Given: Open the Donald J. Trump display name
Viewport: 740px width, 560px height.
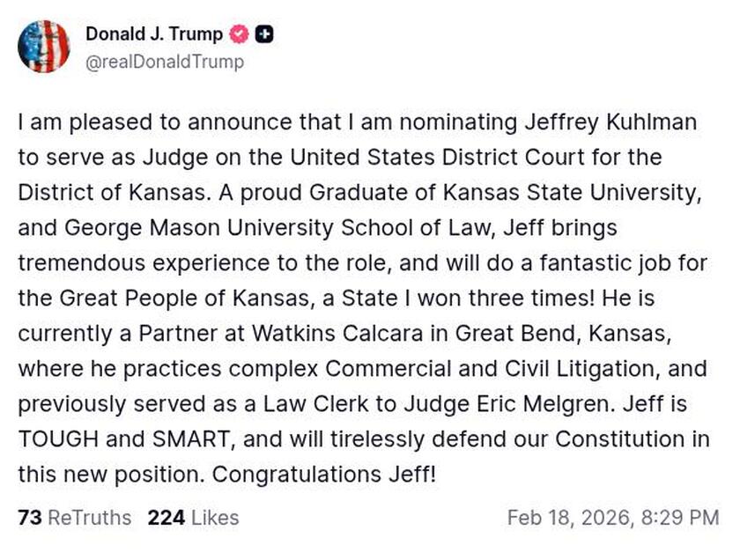Looking at the screenshot, I should [x=154, y=34].
